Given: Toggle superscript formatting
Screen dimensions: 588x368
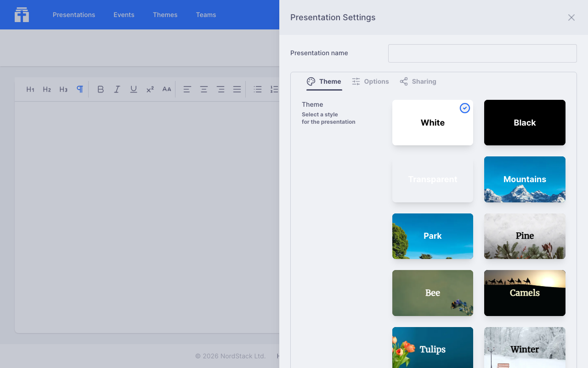Looking at the screenshot, I should [x=150, y=89].
